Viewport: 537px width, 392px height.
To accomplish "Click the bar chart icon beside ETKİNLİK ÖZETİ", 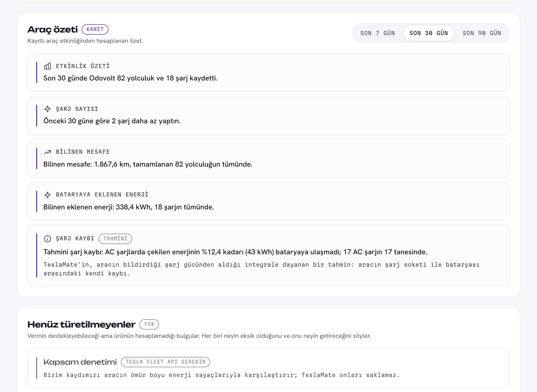I will click(x=48, y=66).
